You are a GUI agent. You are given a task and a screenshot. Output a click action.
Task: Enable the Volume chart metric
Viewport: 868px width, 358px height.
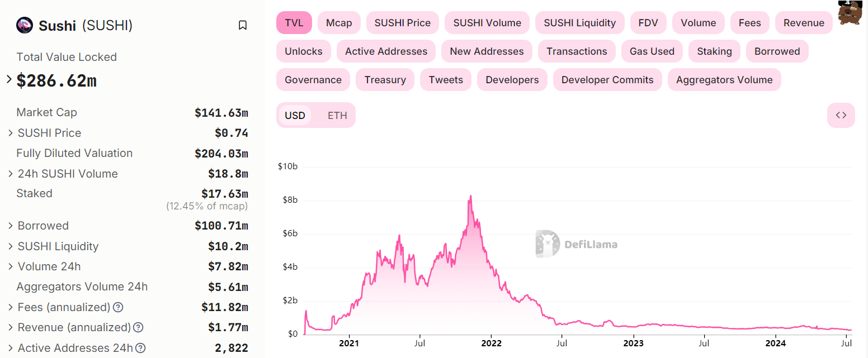point(699,23)
